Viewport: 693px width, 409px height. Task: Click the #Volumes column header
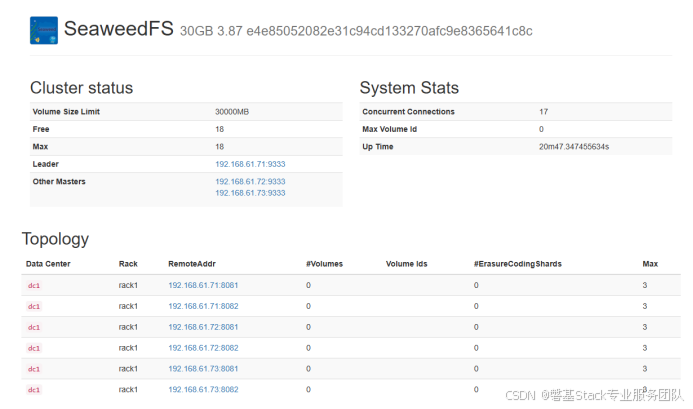click(x=324, y=264)
